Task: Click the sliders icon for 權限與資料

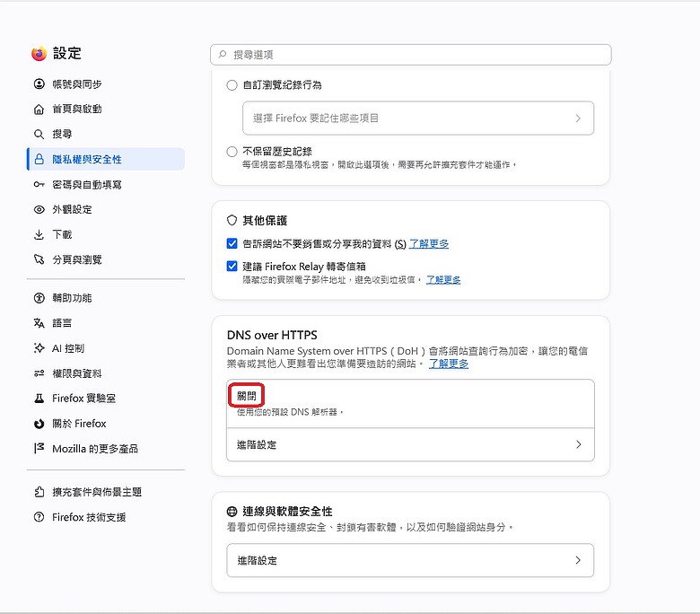Action: [39, 373]
